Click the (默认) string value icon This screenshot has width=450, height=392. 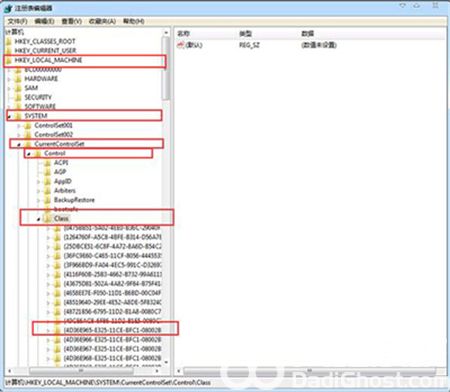point(181,45)
